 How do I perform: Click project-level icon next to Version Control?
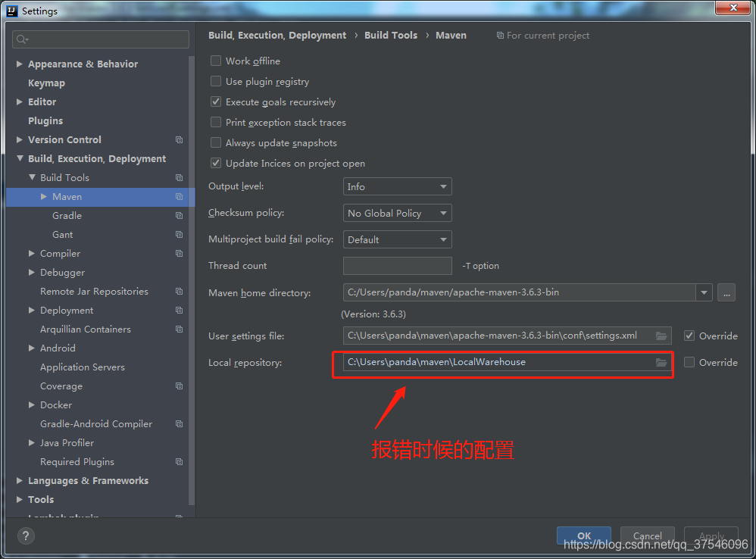[180, 139]
